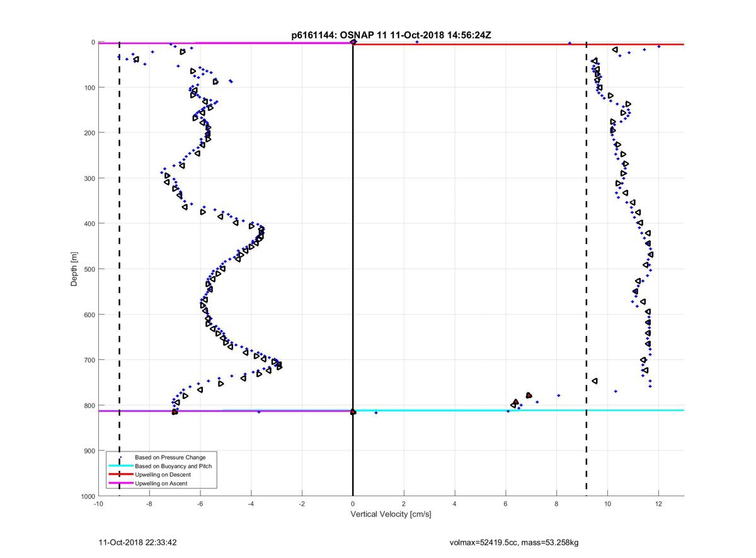Select legend entry 'Upwelling on Ascent'
The image size is (756, 558).
click(x=161, y=484)
